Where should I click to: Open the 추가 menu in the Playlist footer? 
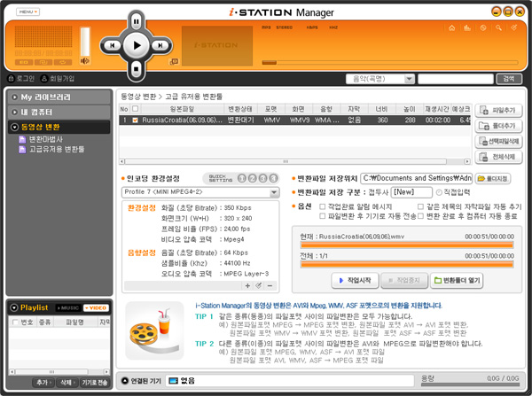point(43,383)
